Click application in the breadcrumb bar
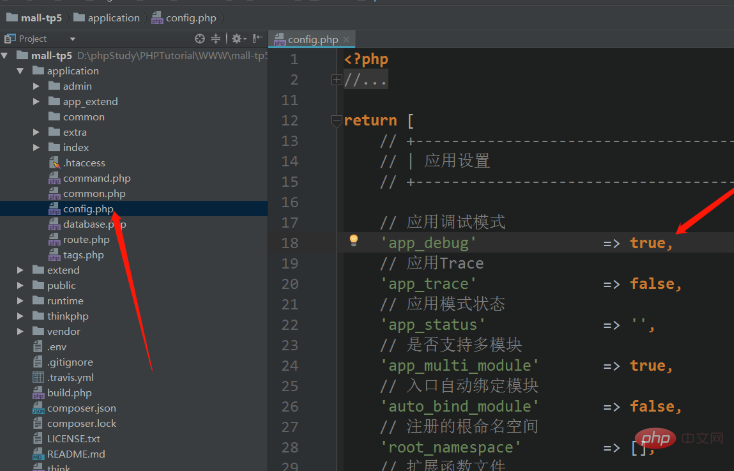The image size is (734, 471). tap(112, 17)
